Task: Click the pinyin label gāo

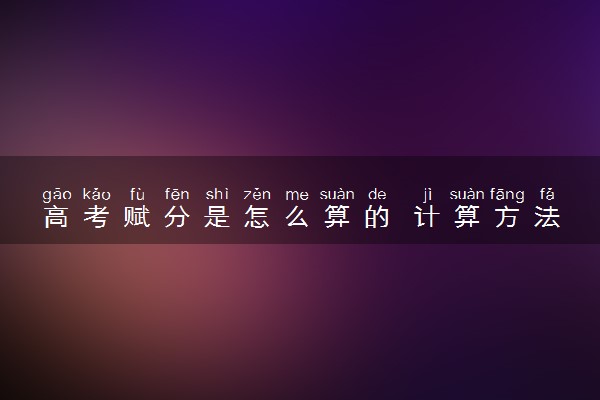Action: [x=57, y=195]
